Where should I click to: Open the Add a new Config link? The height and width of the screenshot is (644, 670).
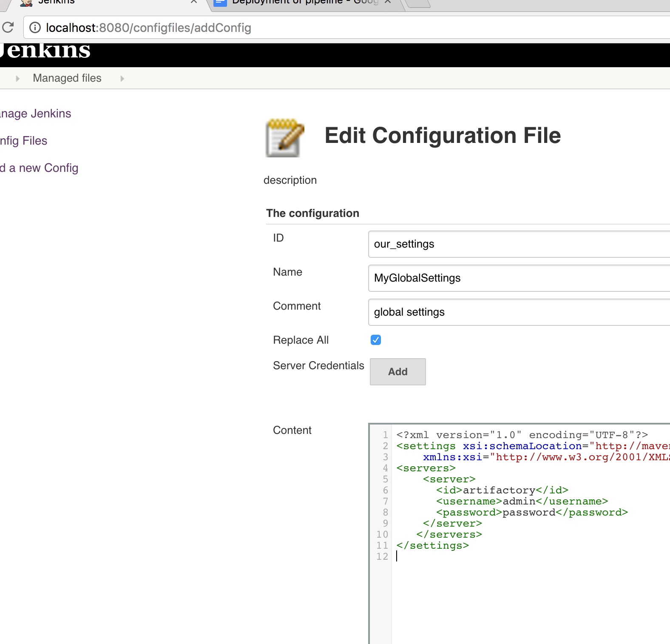[x=39, y=168]
